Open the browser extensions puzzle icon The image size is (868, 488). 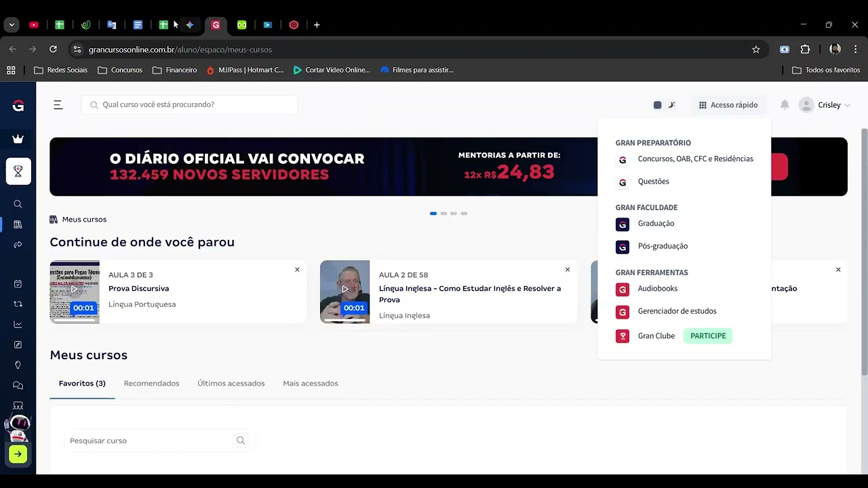click(x=806, y=49)
